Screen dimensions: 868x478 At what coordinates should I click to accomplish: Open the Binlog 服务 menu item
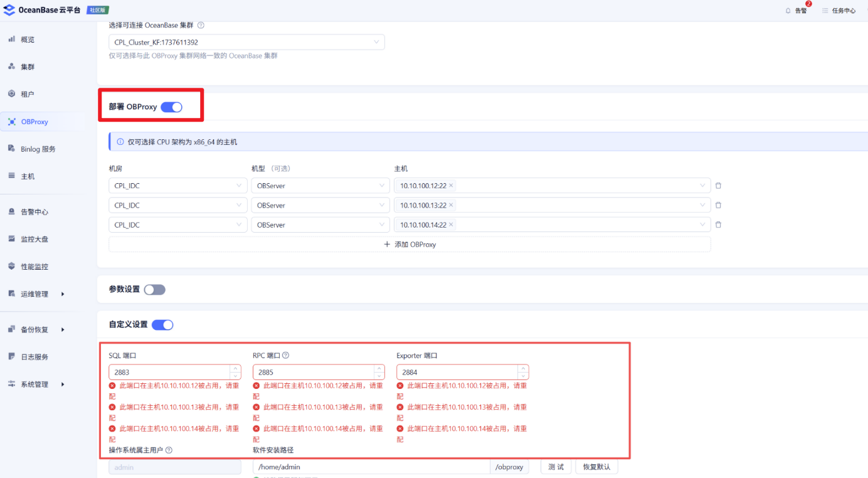coord(38,149)
